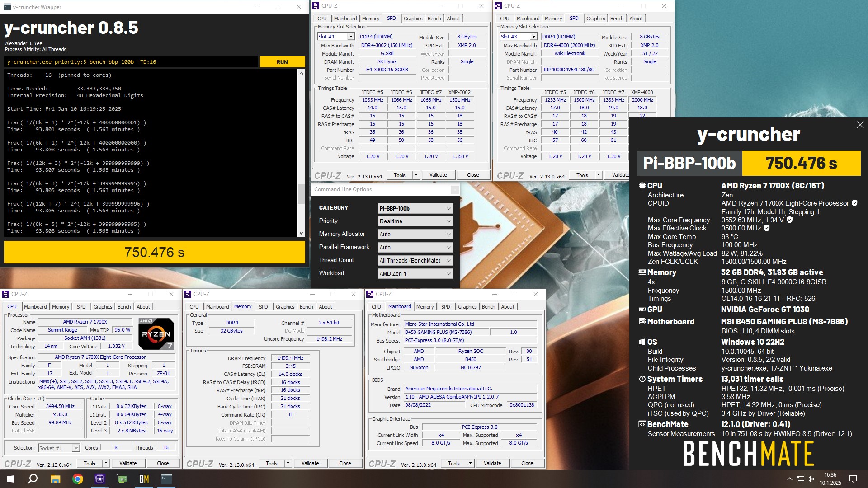Open taskbar Search
This screenshot has height=488, width=868.
click(33, 479)
